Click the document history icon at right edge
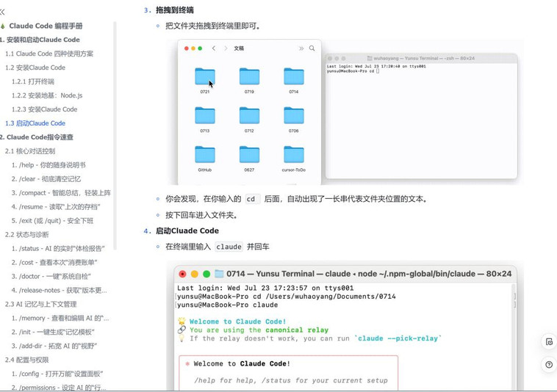 point(549,342)
